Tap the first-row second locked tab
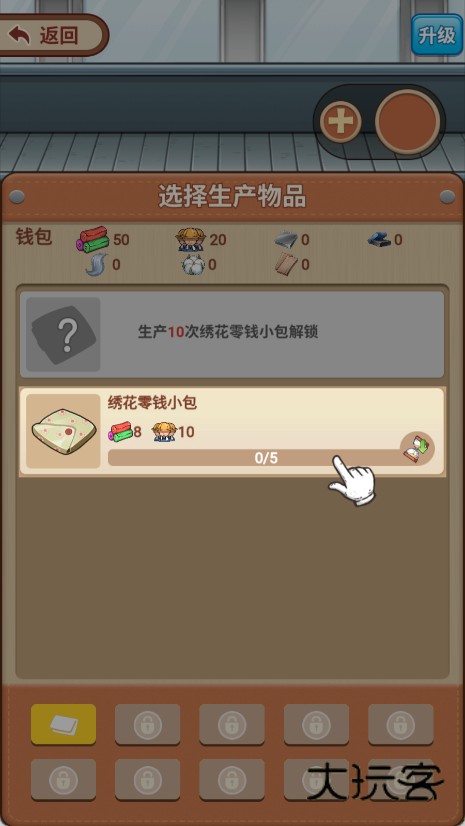Screen dimensions: 465x826 point(147,724)
